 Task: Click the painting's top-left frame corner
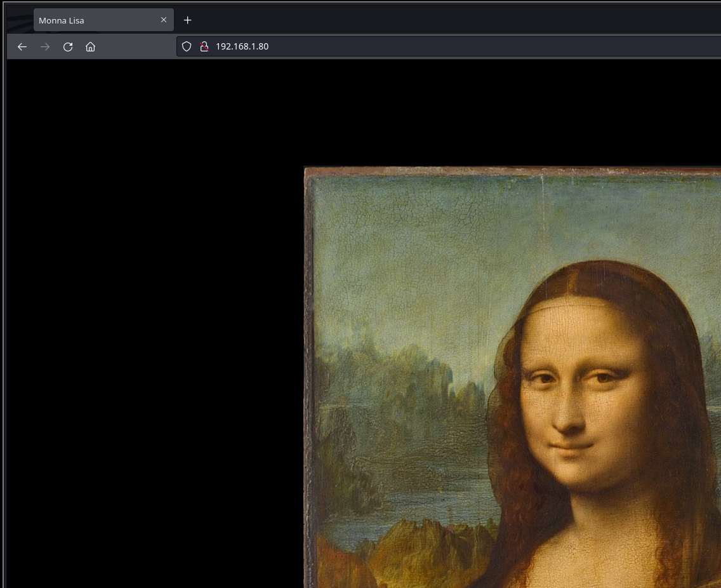tap(308, 171)
